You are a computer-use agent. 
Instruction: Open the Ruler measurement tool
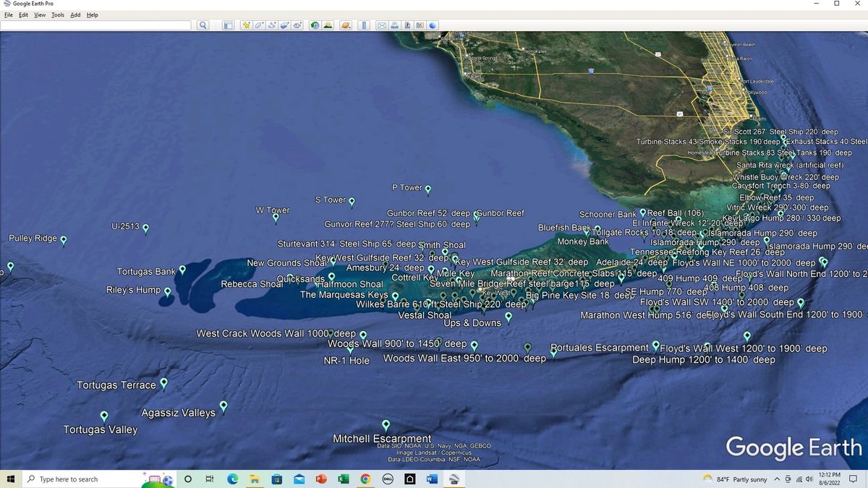pyautogui.click(x=365, y=25)
